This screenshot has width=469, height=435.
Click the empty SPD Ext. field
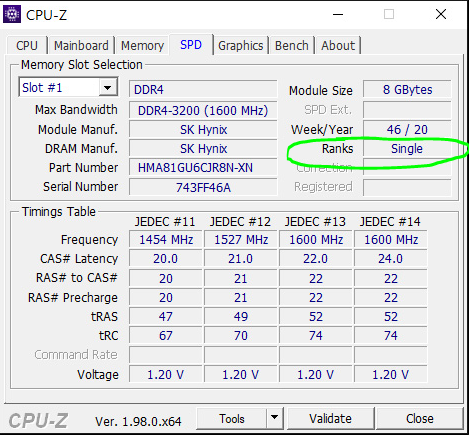pos(407,110)
